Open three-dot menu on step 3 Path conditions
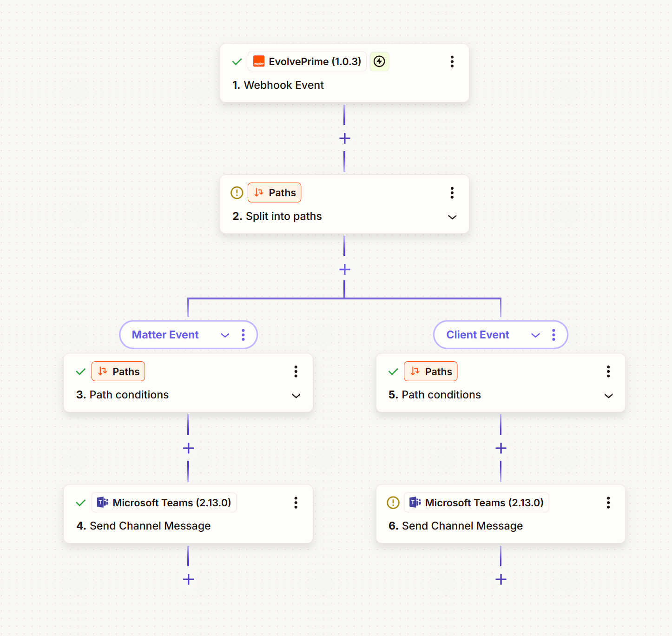This screenshot has height=636, width=672. click(x=296, y=371)
